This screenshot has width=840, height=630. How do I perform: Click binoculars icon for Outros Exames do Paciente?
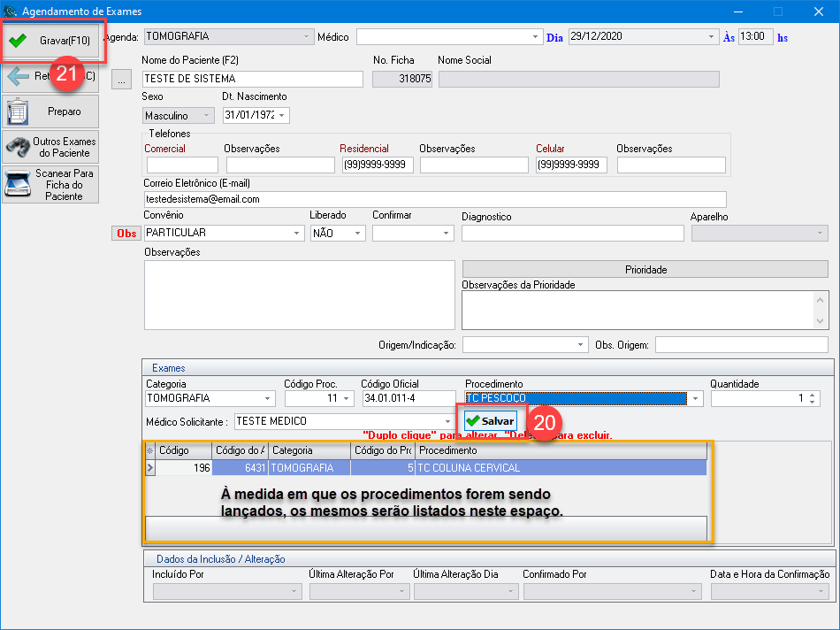pyautogui.click(x=18, y=147)
